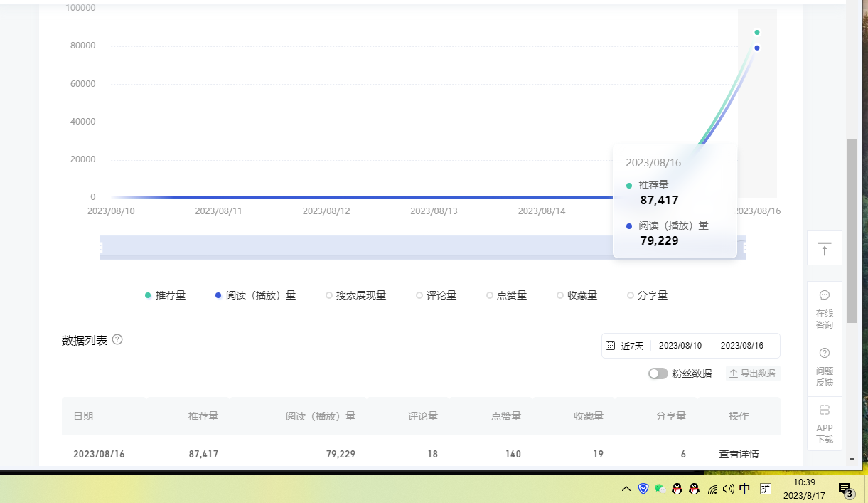Click 评论量 value 18 in the table

[433, 454]
